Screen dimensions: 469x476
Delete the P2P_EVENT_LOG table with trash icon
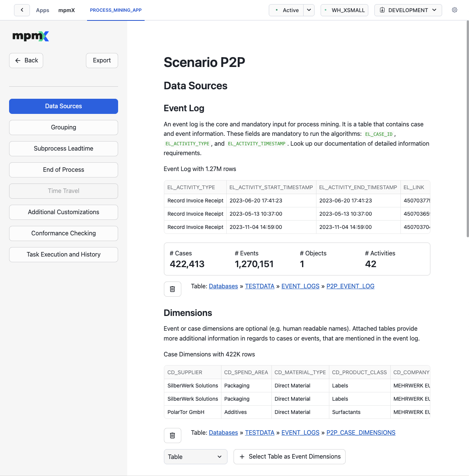tap(173, 289)
